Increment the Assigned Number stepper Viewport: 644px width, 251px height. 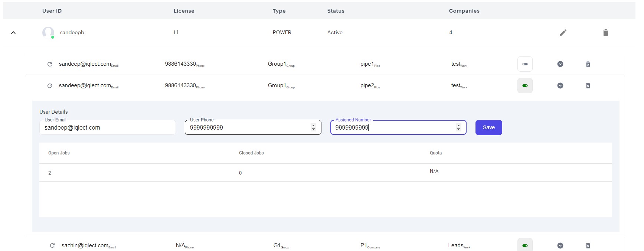click(x=458, y=125)
